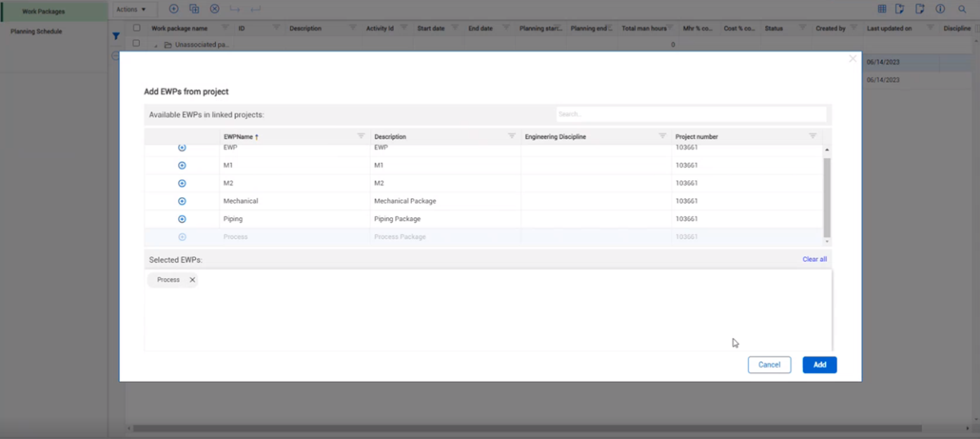Type in the EWP Search field
Image resolution: width=980 pixels, height=439 pixels.
(x=691, y=114)
